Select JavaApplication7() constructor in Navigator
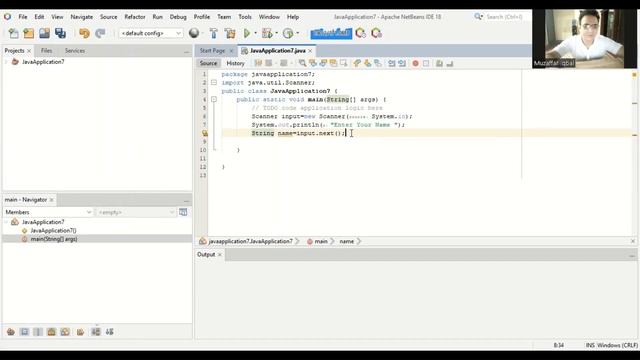This screenshot has height=360, width=640. pos(53,231)
